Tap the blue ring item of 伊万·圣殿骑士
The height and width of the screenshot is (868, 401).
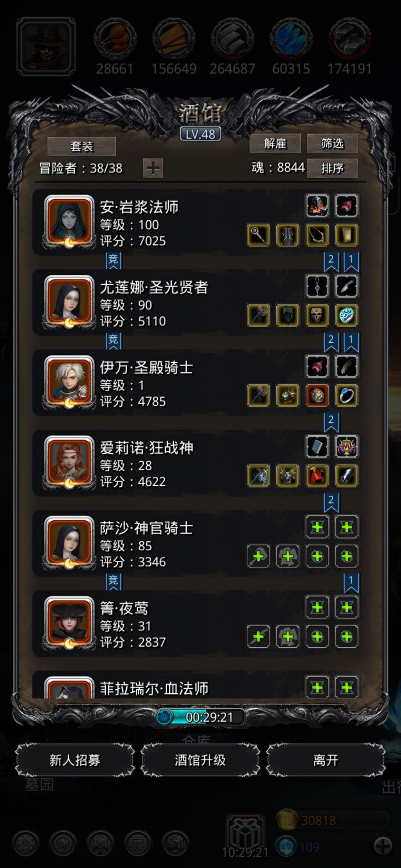346,396
